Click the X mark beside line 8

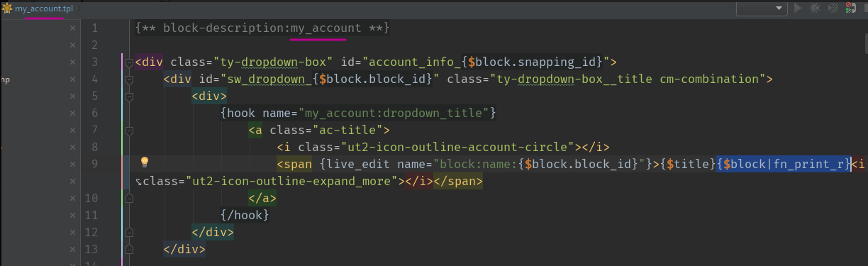click(x=72, y=148)
